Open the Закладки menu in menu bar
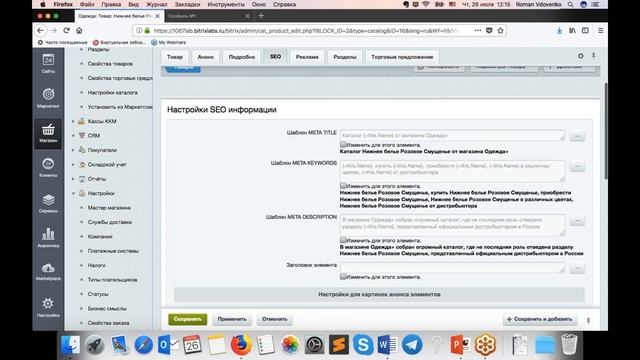 tap(187, 4)
